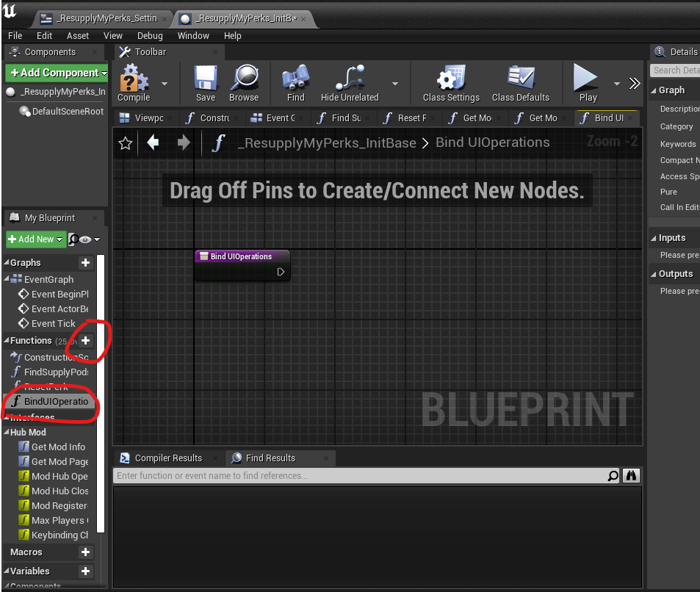
Task: Open Class Settings
Action: (451, 83)
